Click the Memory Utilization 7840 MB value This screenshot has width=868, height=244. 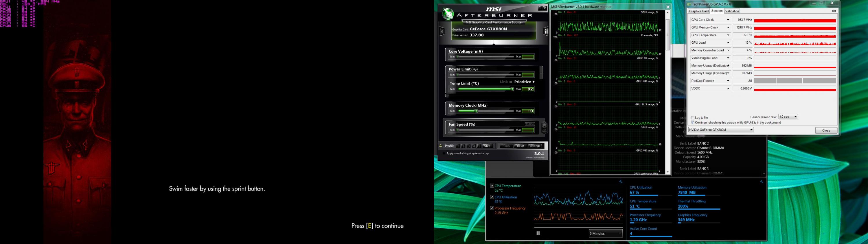click(x=687, y=193)
